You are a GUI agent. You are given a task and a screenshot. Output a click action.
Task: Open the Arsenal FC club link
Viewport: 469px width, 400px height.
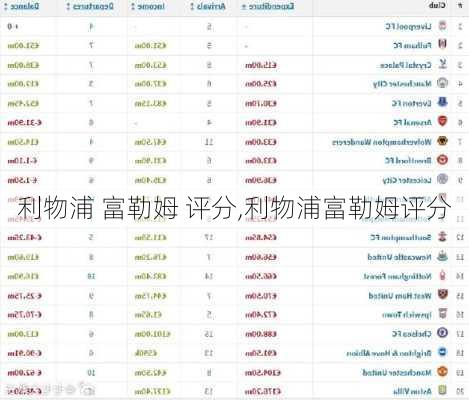[x=412, y=123]
